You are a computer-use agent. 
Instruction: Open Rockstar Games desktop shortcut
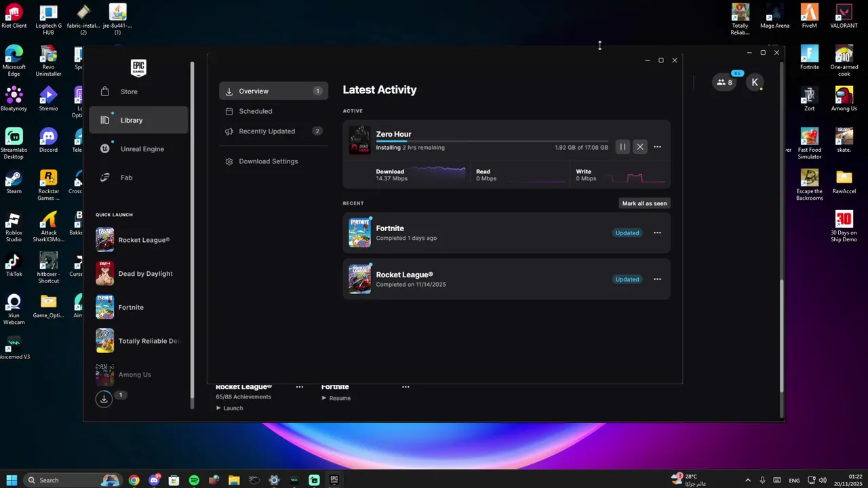[49, 185]
